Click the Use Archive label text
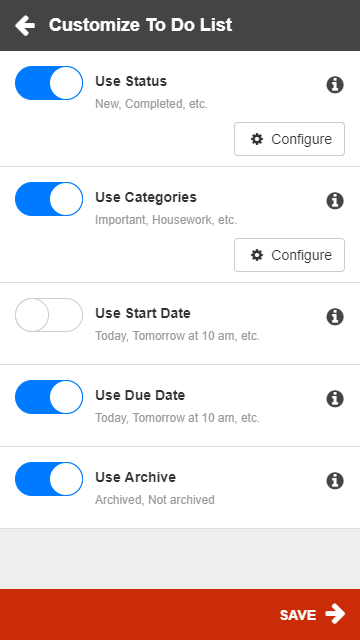This screenshot has width=360, height=640. [136, 477]
